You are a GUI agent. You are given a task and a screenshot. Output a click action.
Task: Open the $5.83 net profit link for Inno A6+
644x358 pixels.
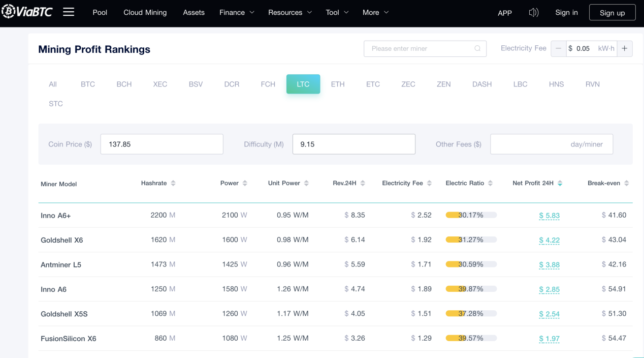549,215
